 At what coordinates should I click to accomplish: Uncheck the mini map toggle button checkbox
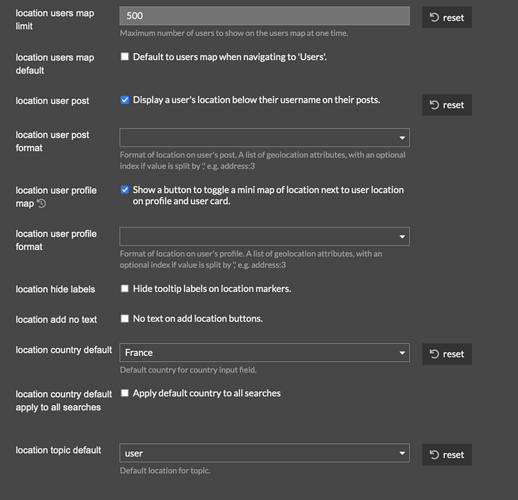pos(125,190)
